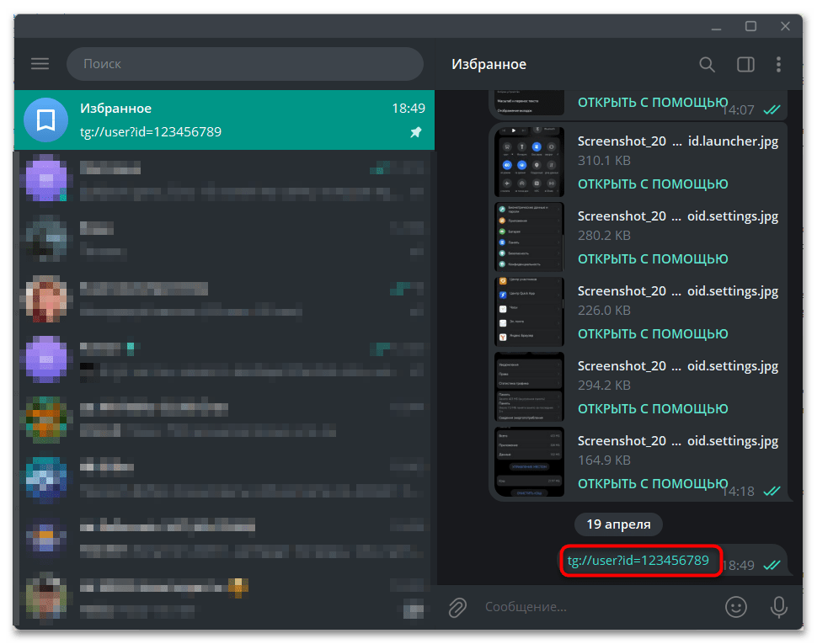The image size is (817, 644).
Task: Click ОТКРЫТЬ С ПОМОЩЬЮ for id.launcher.jpg file
Action: pyautogui.click(x=653, y=184)
